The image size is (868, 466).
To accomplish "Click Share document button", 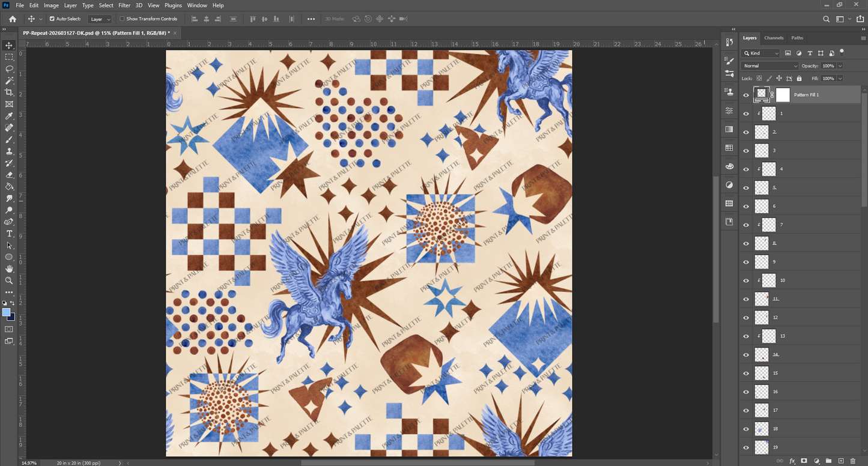I will point(860,19).
